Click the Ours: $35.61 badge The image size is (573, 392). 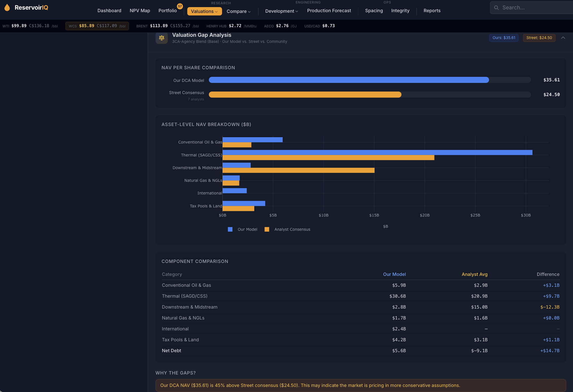(504, 38)
